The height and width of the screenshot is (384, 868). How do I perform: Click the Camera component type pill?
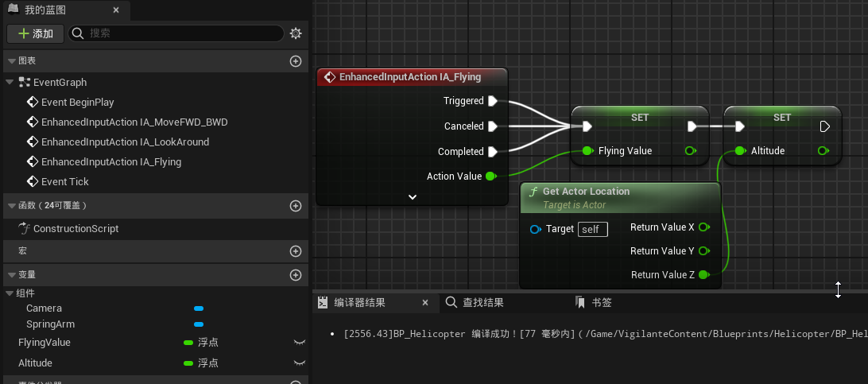click(x=199, y=308)
